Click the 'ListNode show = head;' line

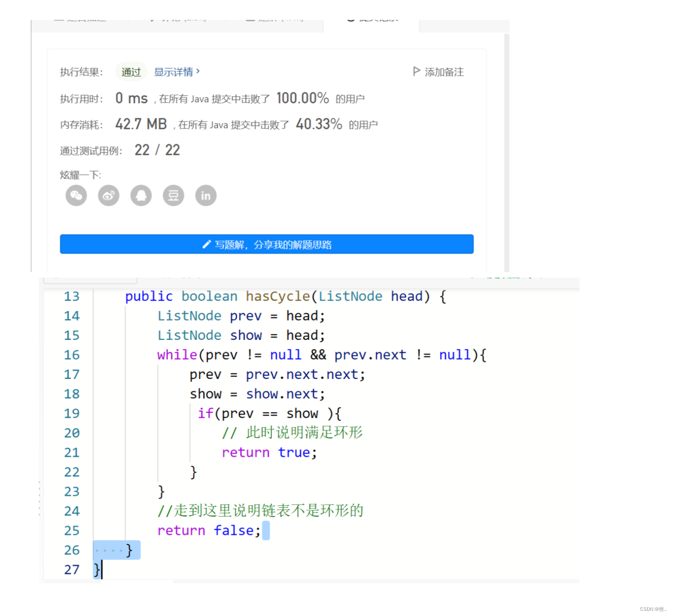(x=241, y=336)
